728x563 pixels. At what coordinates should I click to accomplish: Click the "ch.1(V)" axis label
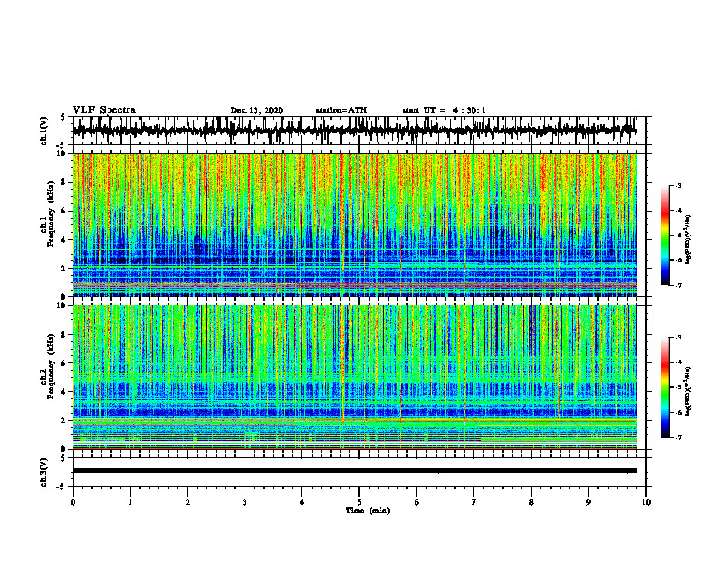coord(44,131)
